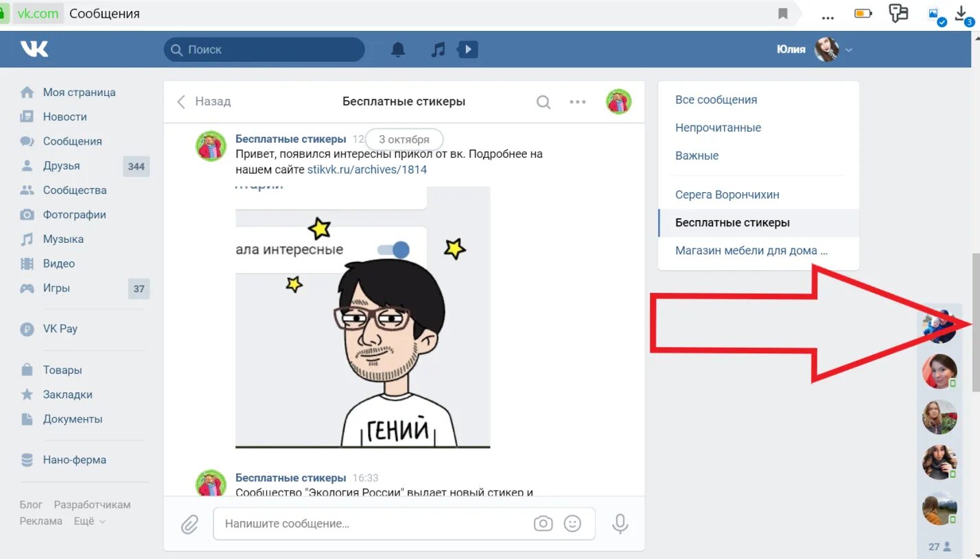Click Разработчикам footer link
The image size is (980, 559).
click(x=92, y=505)
